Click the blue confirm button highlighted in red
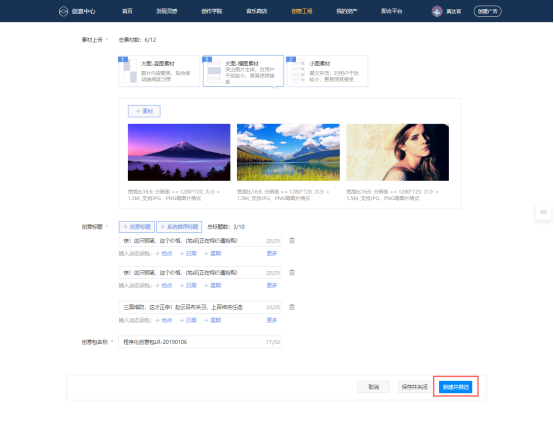The height and width of the screenshot is (429, 554). point(456,387)
